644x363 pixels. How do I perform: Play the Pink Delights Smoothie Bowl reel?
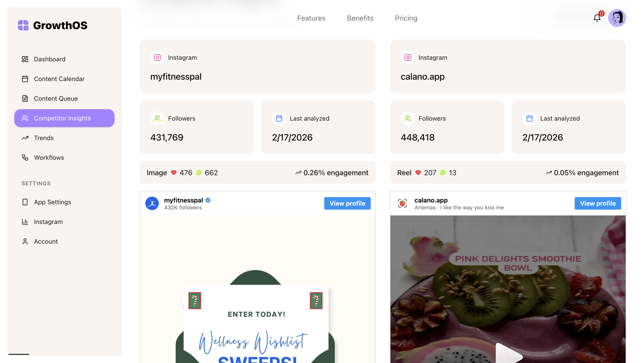click(508, 356)
